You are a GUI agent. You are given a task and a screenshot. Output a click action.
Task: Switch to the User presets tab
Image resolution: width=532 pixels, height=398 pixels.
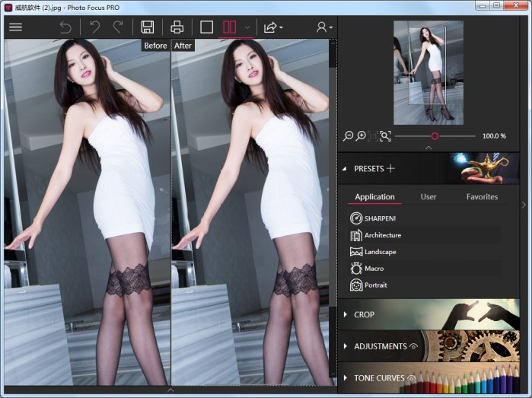click(428, 197)
